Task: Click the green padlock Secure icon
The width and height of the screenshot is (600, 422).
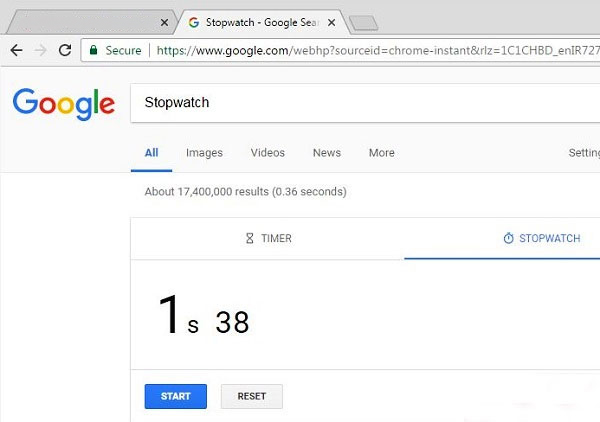Action: (93, 50)
